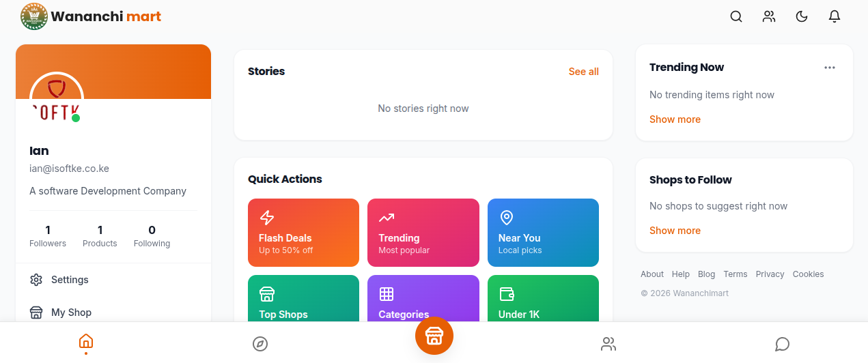The height and width of the screenshot is (363, 868).
Task: Open the chat bubble icon in bottom bar
Action: 783,344
